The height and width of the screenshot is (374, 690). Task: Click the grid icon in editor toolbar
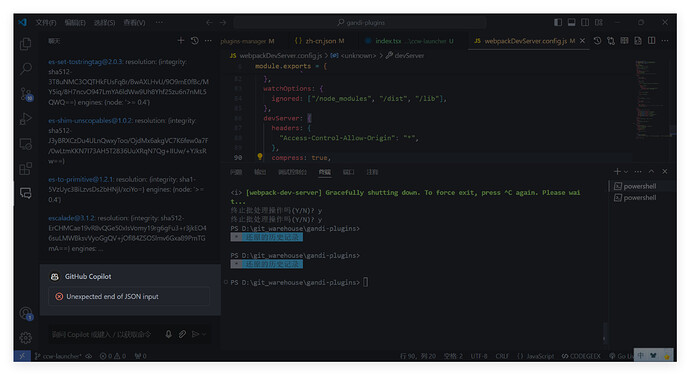[624, 40]
